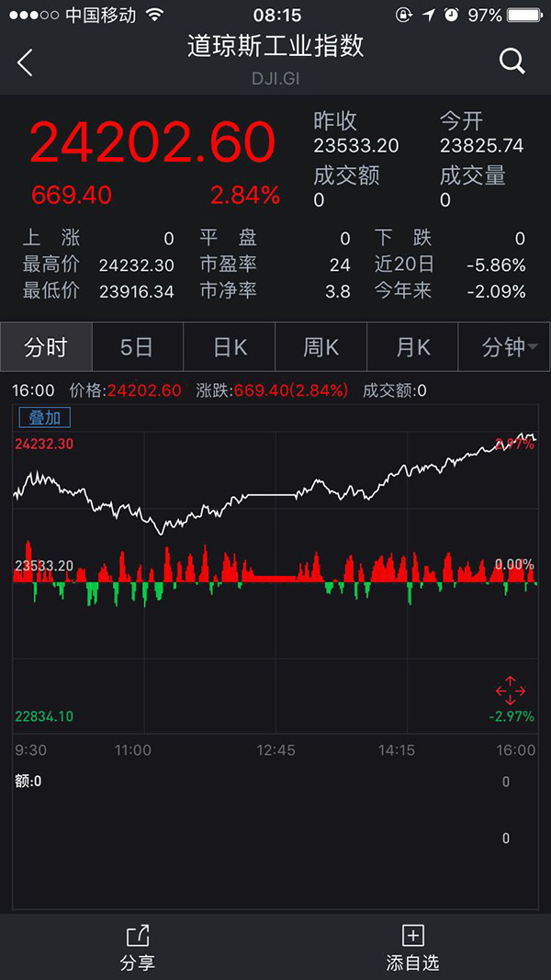Screen dimensions: 551x980
Task: Click the 市净率 value 3.8
Action: (338, 291)
